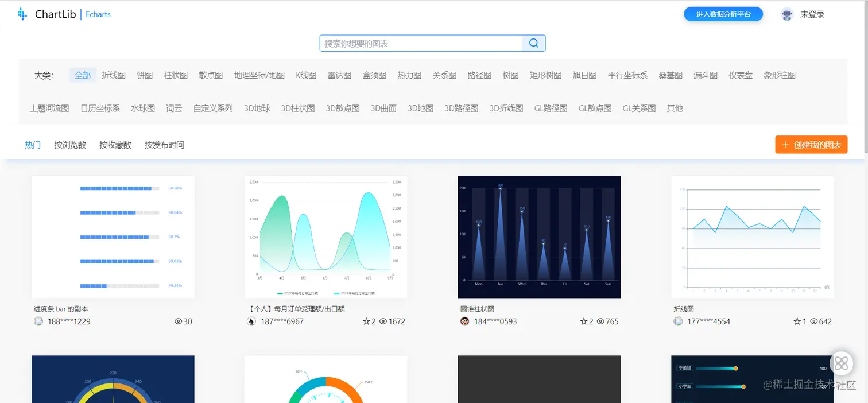Select 主题河流图 category filter
Image resolution: width=868 pixels, height=403 pixels.
[49, 108]
